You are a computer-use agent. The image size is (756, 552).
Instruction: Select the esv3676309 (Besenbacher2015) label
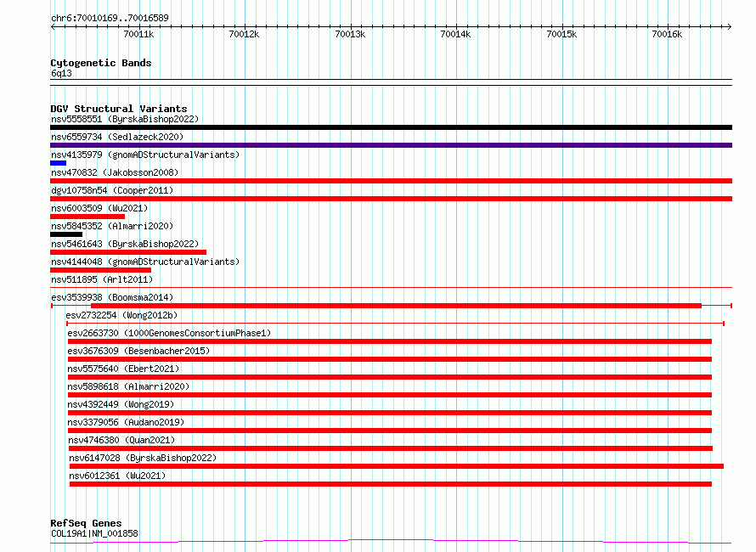138,351
